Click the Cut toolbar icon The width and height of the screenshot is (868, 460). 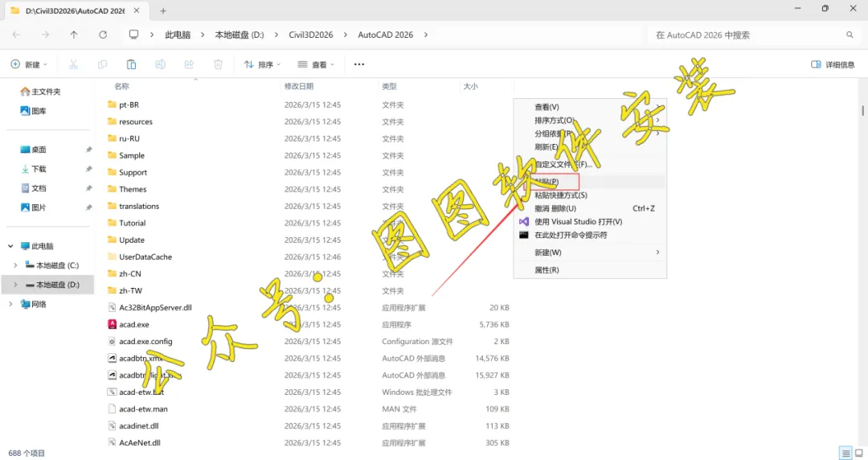pyautogui.click(x=73, y=64)
